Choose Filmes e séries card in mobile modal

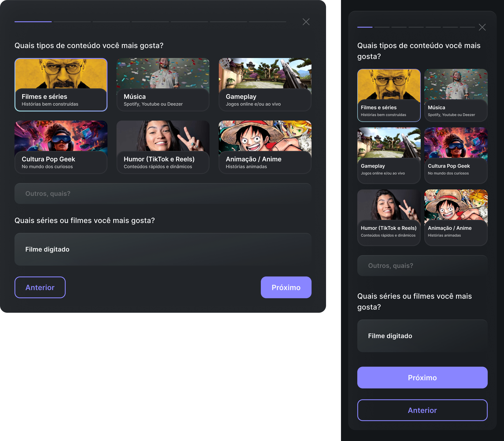point(389,95)
